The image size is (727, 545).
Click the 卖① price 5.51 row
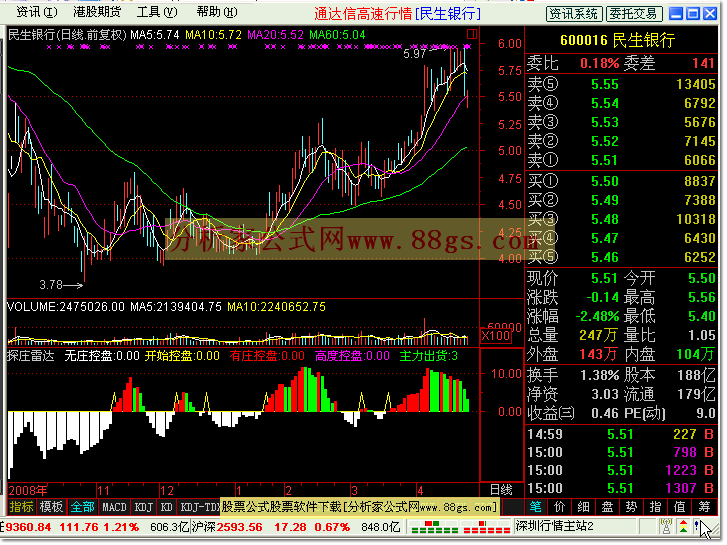(621, 160)
